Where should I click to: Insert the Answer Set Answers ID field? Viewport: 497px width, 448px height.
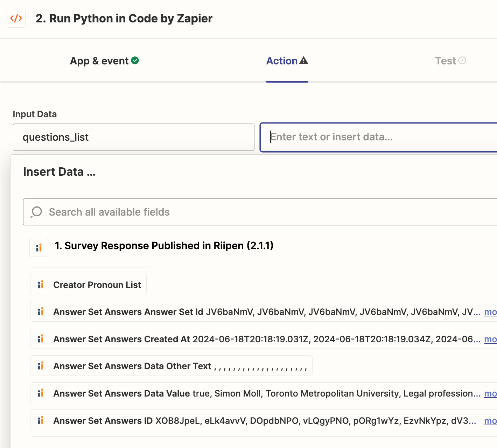click(264, 420)
